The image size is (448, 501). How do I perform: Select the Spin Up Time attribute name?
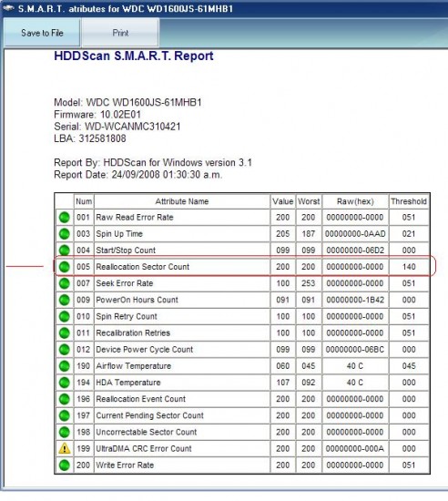click(x=119, y=234)
